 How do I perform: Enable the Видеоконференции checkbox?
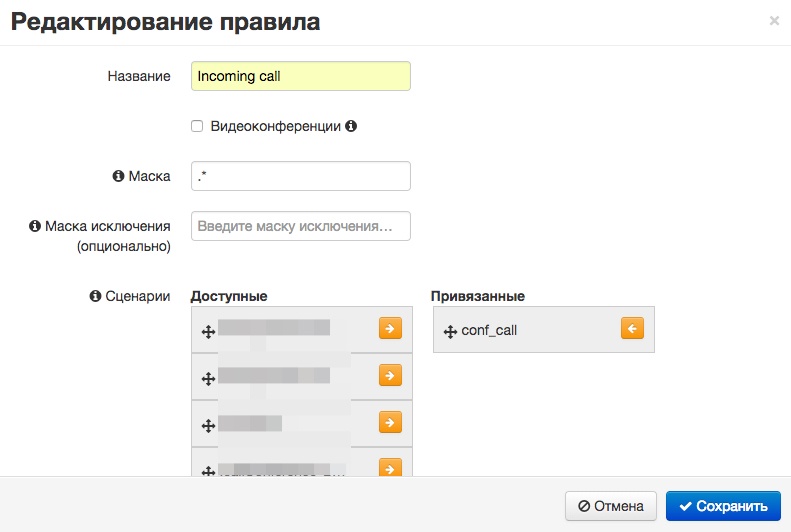coord(197,127)
